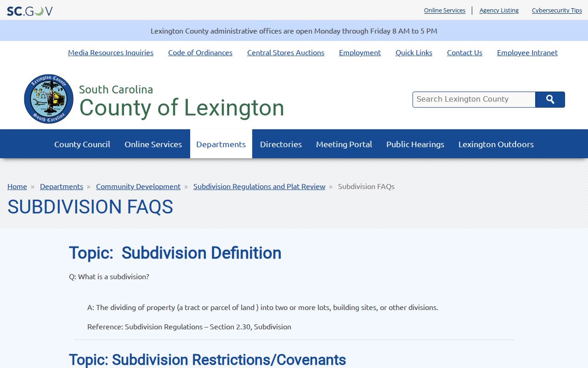Click the County of Lexington site title
Viewport: 588px width, 368px height.
tap(181, 108)
